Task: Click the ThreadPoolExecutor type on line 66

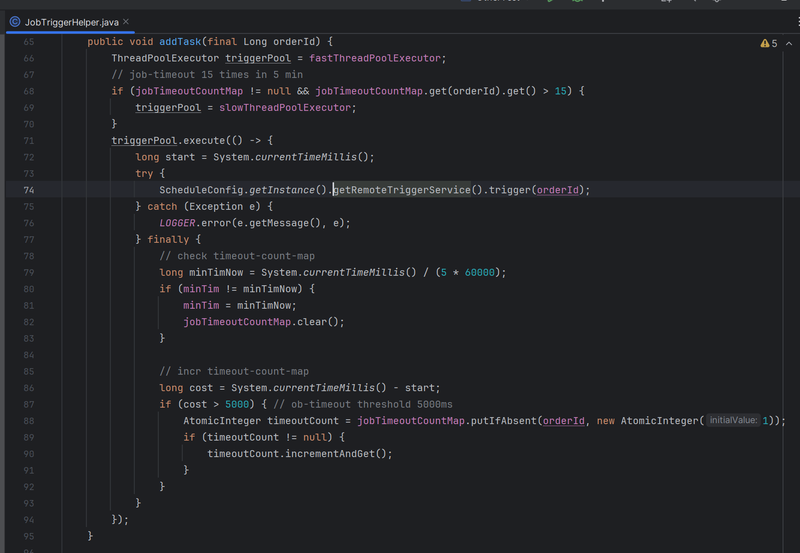Action: pos(165,58)
